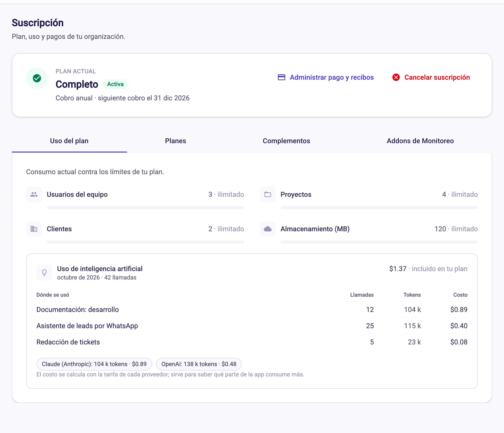504x433 pixels.
Task: Open Administrar pago y recibos
Action: (326, 77)
